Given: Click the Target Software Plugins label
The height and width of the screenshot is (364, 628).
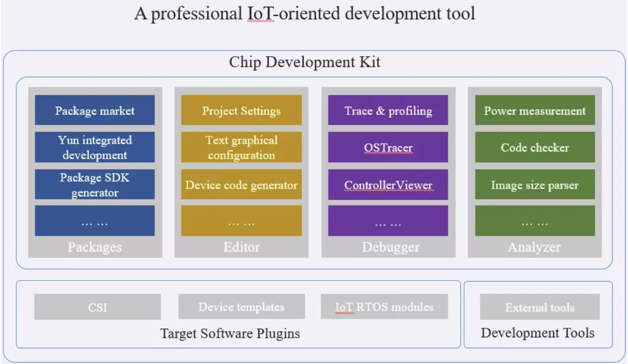Looking at the screenshot, I should pos(230,333).
